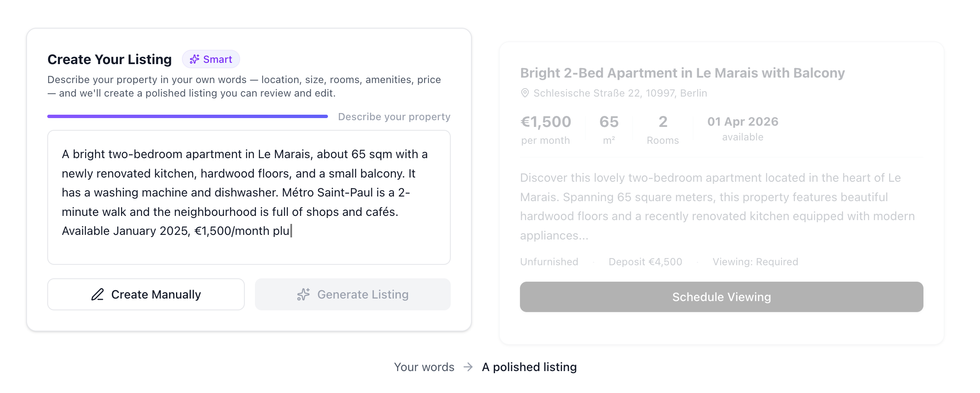Image resolution: width=980 pixels, height=393 pixels.
Task: Open the Bright 2-Bed Apartment listing title
Action: [682, 73]
